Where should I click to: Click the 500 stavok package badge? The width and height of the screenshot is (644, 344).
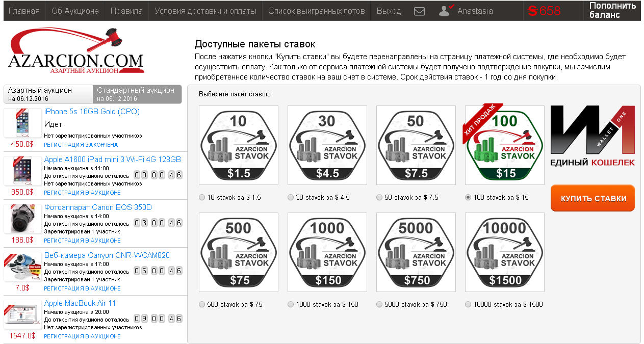point(239,252)
